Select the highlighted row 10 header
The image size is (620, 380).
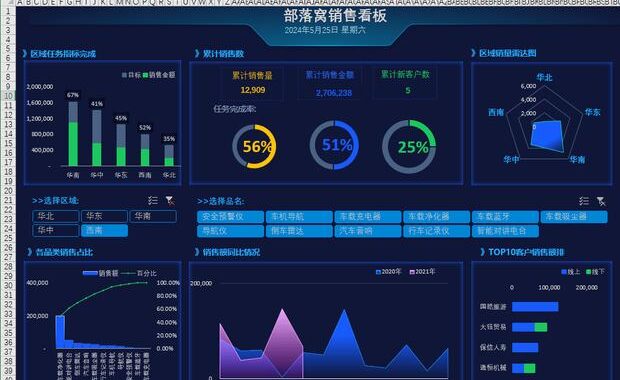8,96
